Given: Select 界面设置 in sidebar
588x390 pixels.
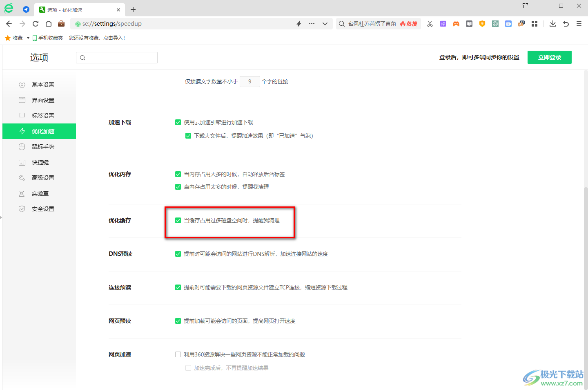Looking at the screenshot, I should (39, 100).
